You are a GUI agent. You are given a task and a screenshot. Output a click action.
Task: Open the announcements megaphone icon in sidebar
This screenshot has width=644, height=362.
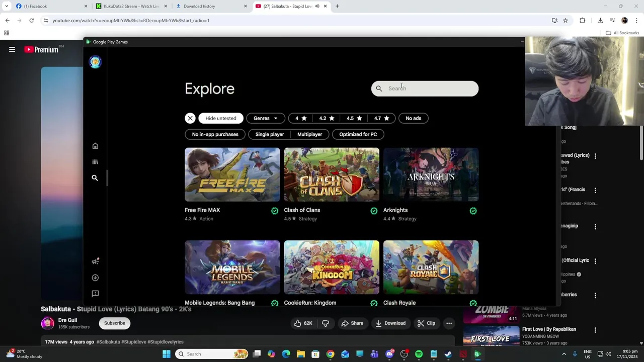pos(95,261)
